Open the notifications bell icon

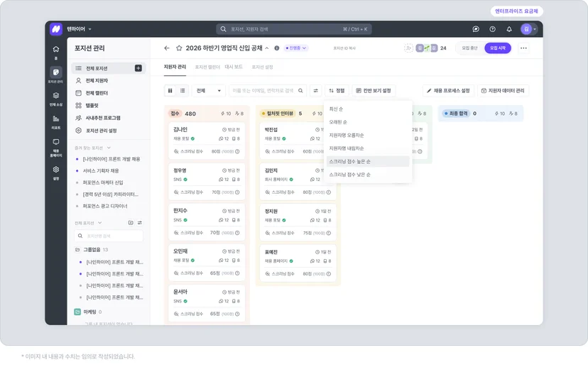click(x=509, y=29)
